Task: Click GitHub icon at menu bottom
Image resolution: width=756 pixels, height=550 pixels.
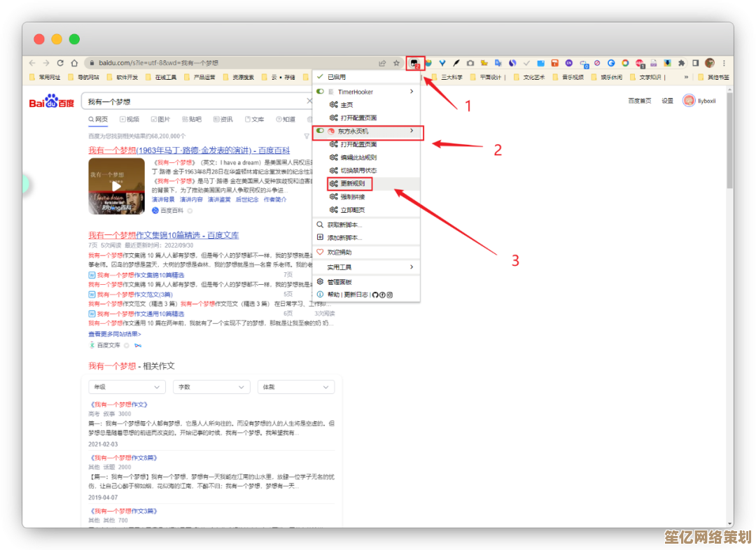Action: pos(375,295)
